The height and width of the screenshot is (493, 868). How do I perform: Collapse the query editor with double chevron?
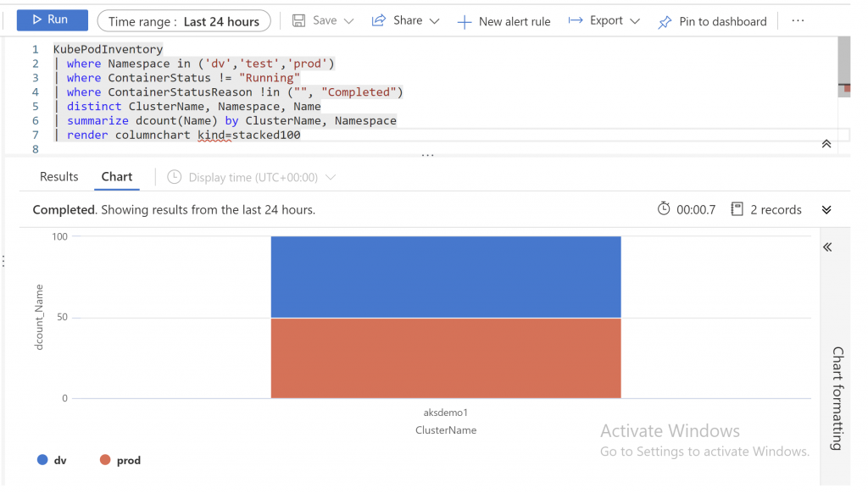826,144
